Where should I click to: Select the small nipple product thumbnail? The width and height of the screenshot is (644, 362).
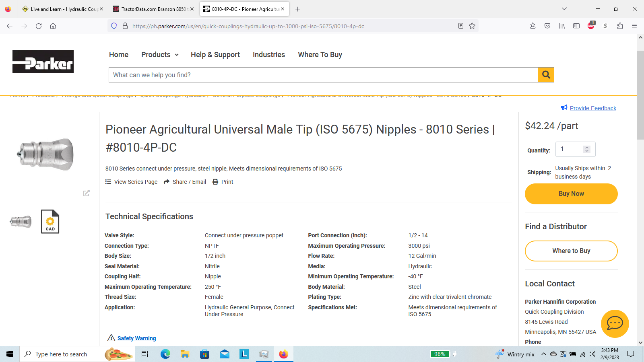point(21,222)
